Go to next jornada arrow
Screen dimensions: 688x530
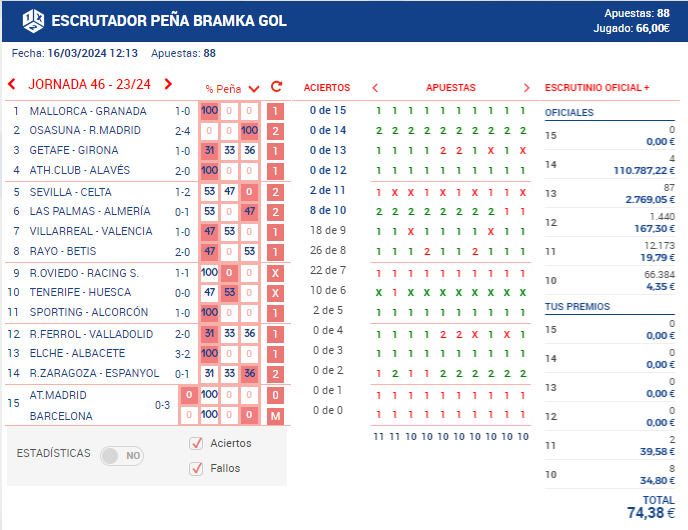pos(168,84)
